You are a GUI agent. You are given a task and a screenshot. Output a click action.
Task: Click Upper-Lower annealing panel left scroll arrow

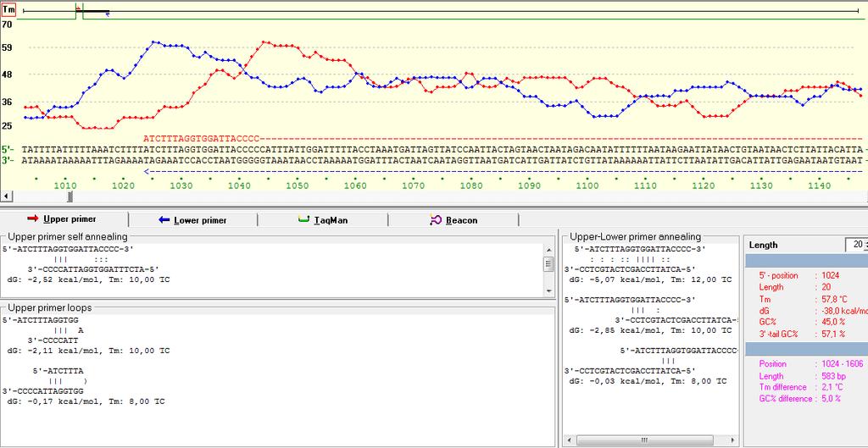[x=568, y=441]
